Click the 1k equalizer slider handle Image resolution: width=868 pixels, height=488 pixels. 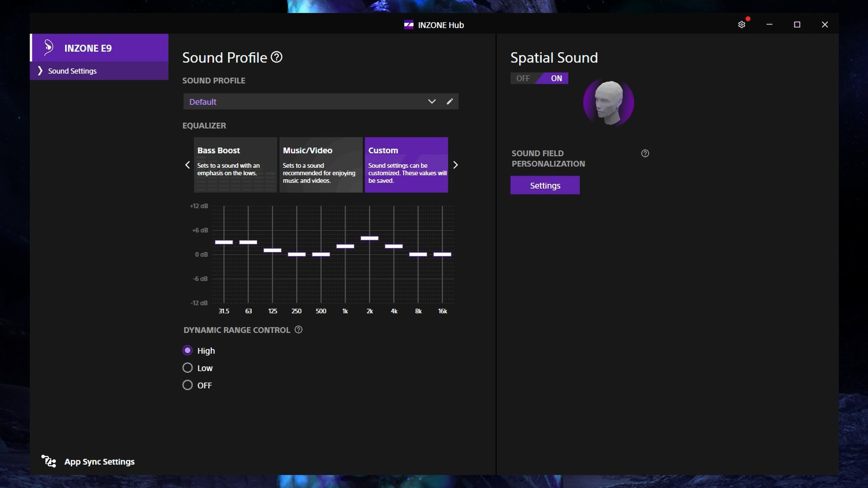[x=345, y=246]
